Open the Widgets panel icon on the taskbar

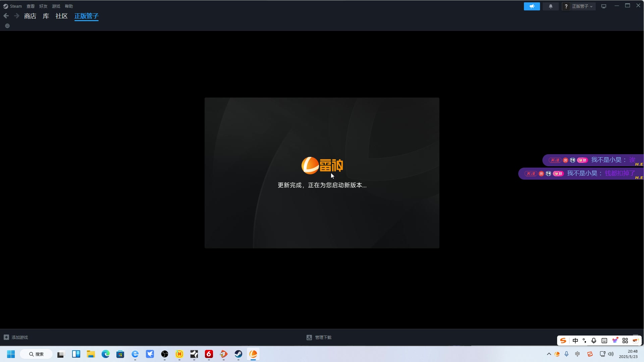76,354
